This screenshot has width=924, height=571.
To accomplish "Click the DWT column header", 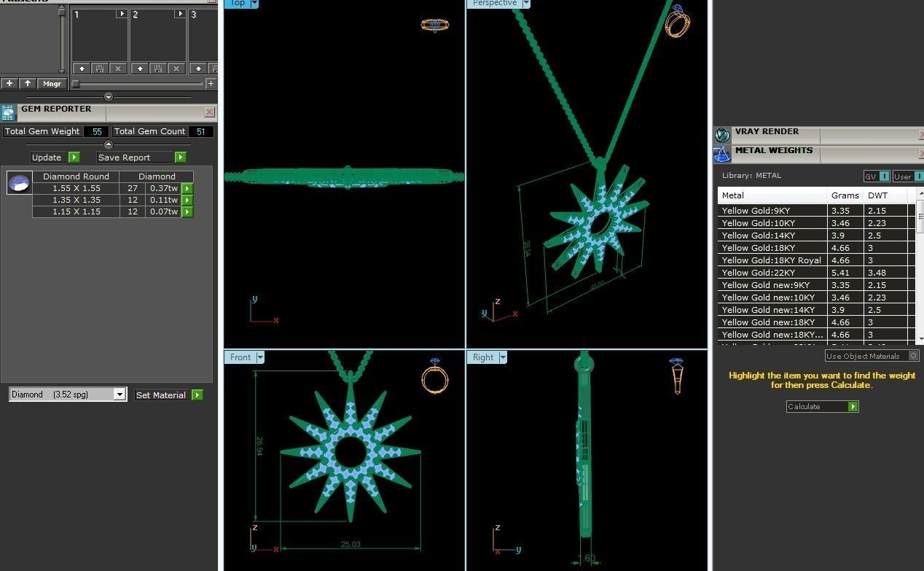I will [885, 195].
